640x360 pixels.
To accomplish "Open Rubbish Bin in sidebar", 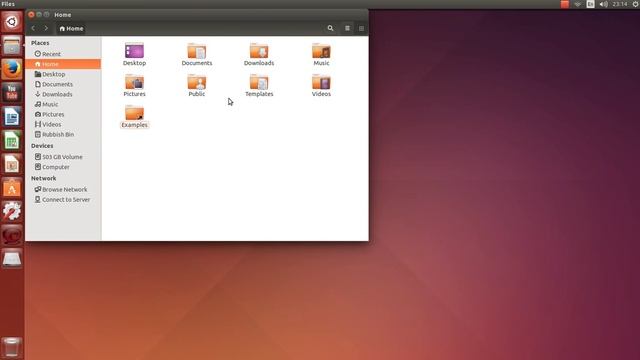I will pos(63,134).
